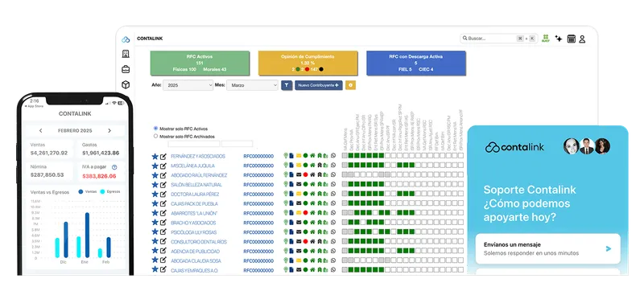The image size is (644, 295).
Task: Open the user profile icon in top bar
Action: pos(582,39)
